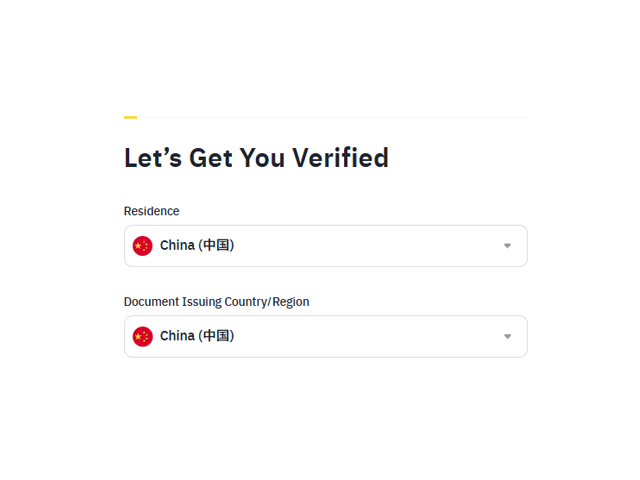Click the Document Issuing Country dropdown arrow
The image size is (640, 480).
pos(507,336)
